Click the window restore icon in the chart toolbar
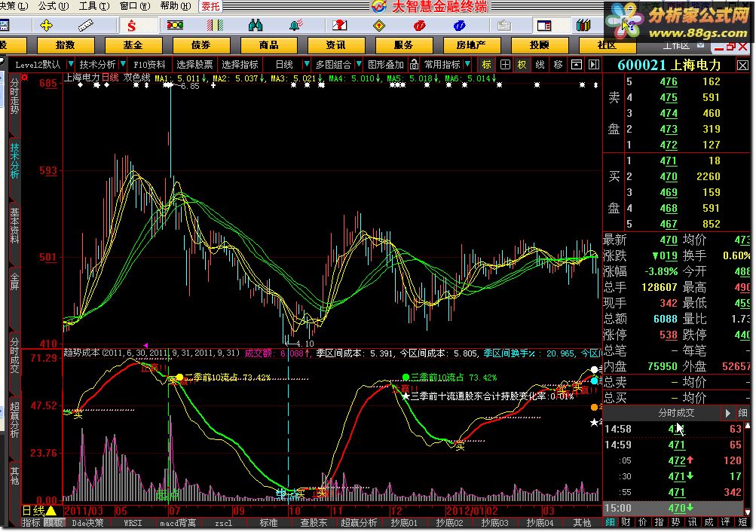 pyautogui.click(x=576, y=65)
